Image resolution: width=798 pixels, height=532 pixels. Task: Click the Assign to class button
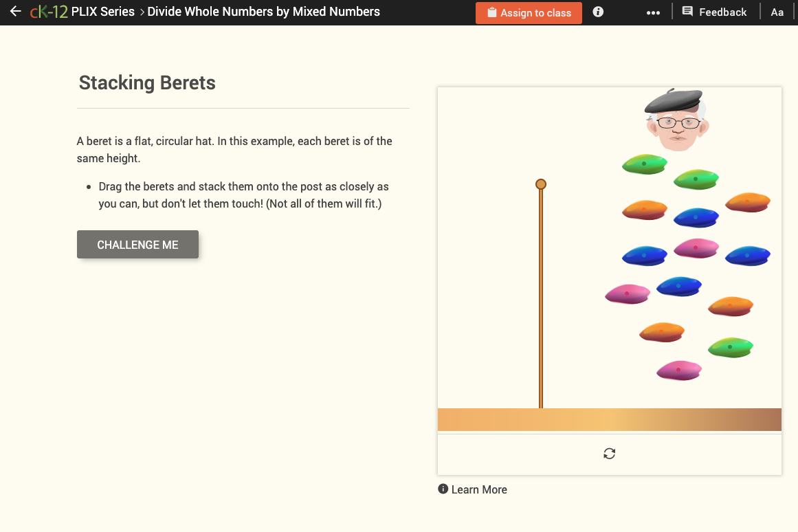coord(529,12)
